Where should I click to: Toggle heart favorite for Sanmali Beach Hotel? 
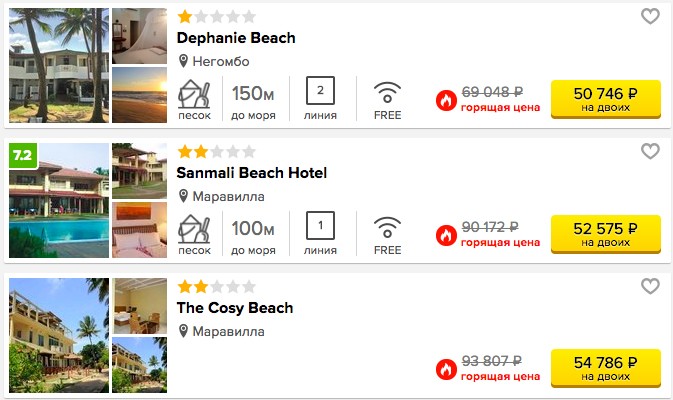click(x=650, y=151)
